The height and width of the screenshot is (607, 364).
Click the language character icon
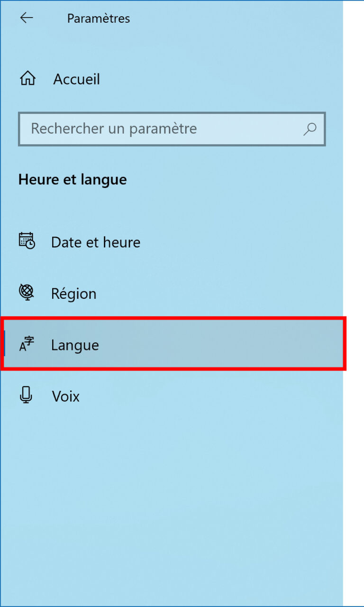pyautogui.click(x=27, y=344)
